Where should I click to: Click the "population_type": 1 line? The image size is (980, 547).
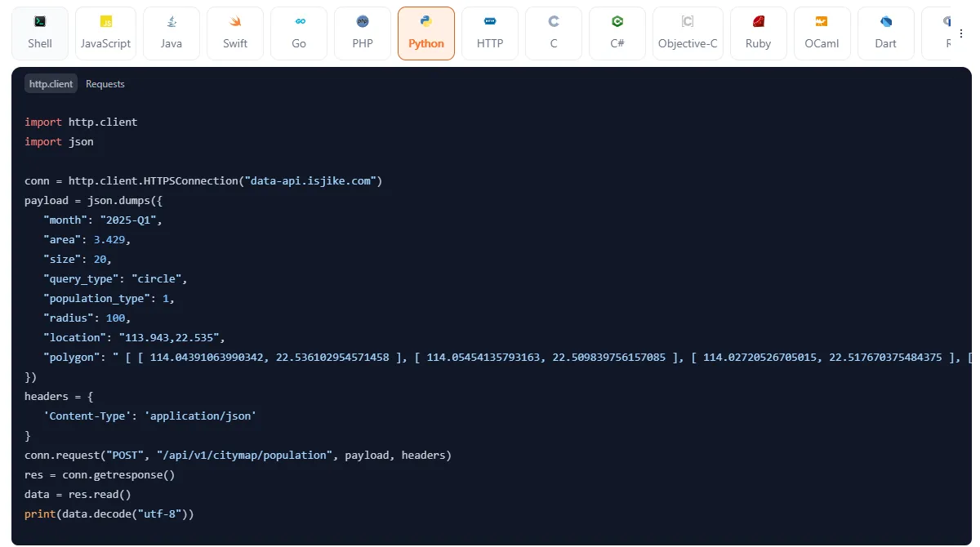pos(109,298)
